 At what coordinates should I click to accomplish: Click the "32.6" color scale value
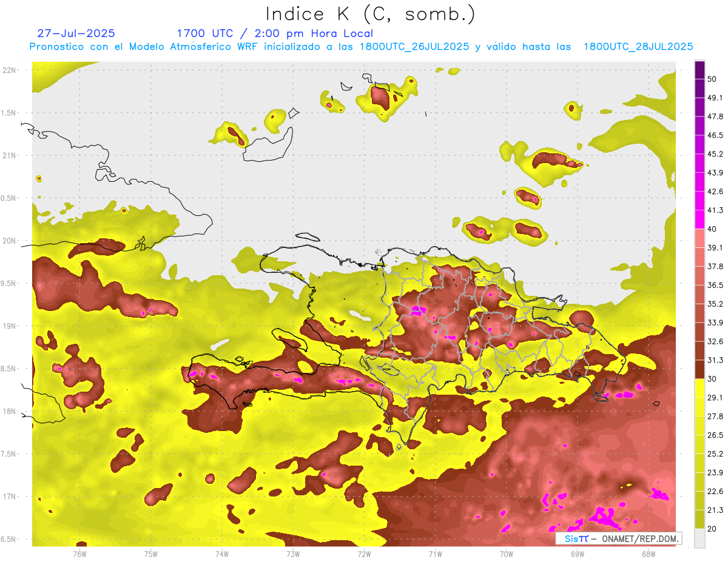[715, 341]
